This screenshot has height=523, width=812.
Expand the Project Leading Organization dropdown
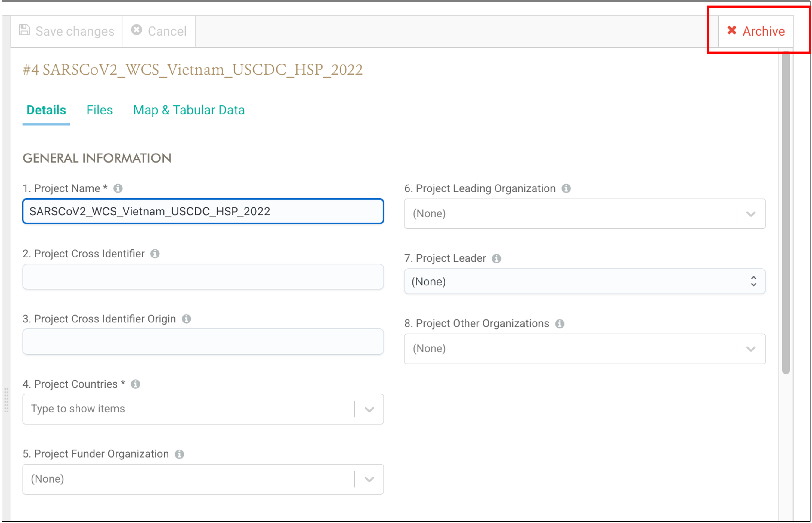coord(751,214)
